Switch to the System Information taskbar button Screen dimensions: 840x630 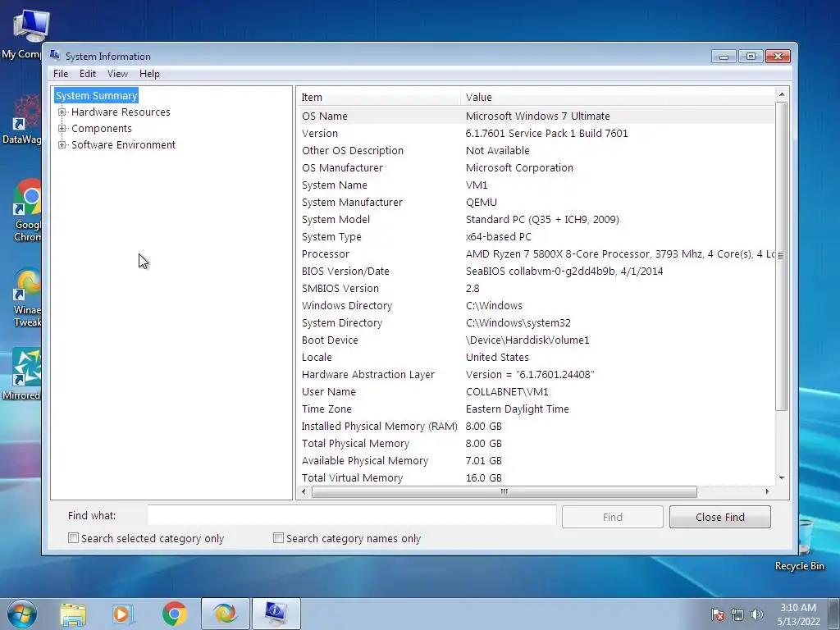276,614
